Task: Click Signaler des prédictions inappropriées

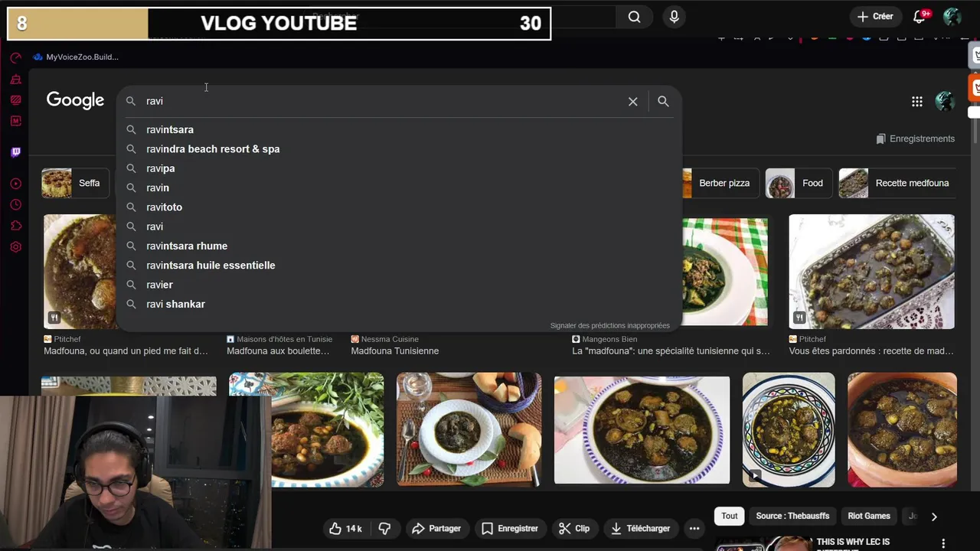Action: click(x=609, y=325)
